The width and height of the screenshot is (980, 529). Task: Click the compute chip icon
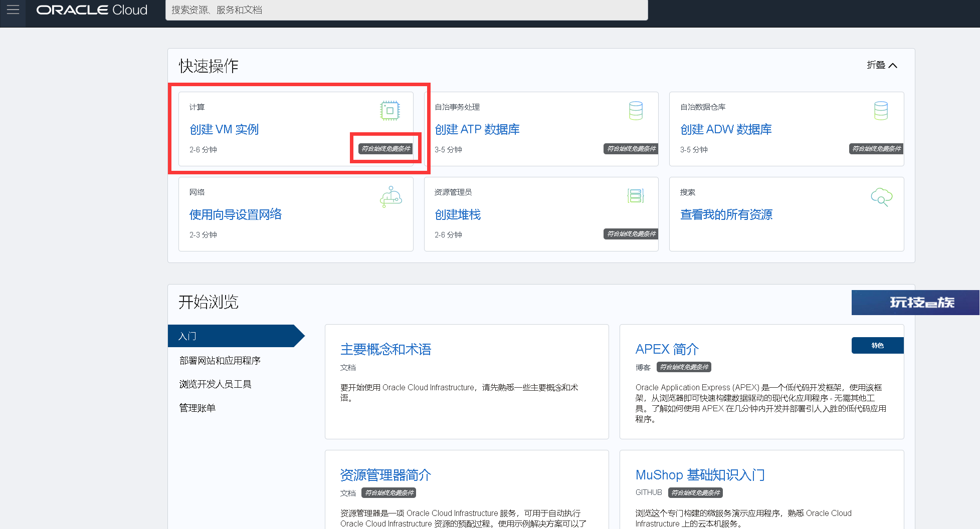389,111
